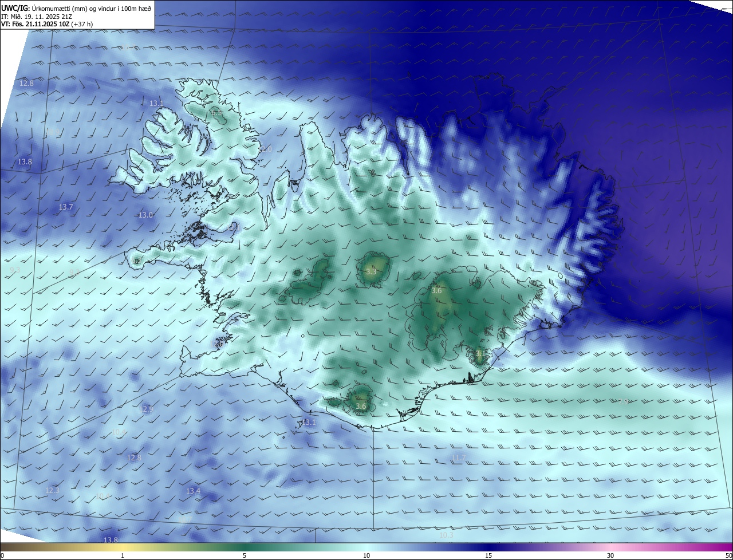Click the 10 tick on the color scale

coord(366,555)
